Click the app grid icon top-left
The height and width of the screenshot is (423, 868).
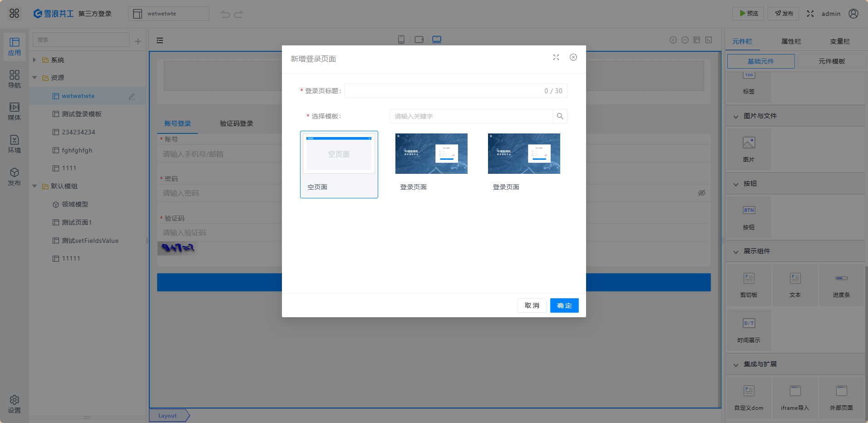tap(15, 14)
